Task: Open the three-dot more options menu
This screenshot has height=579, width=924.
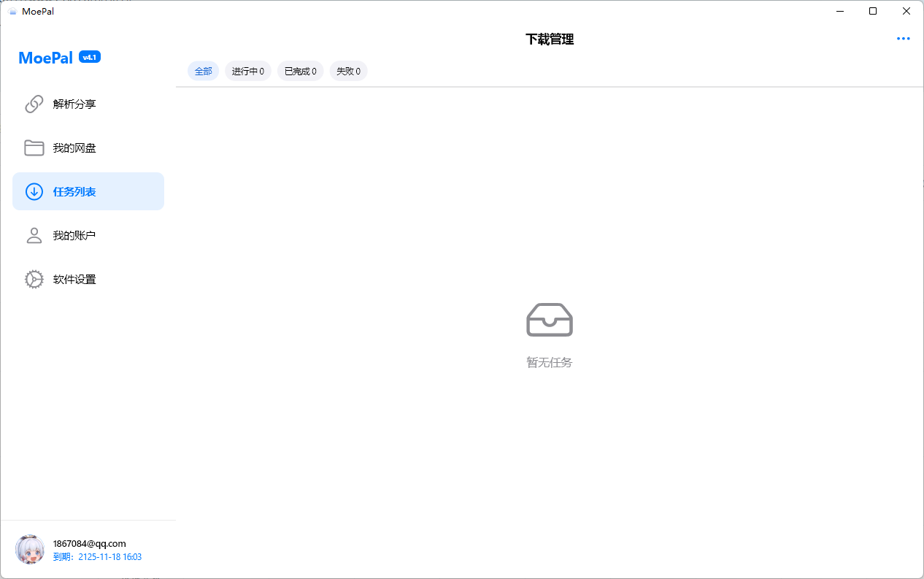Action: click(x=904, y=39)
